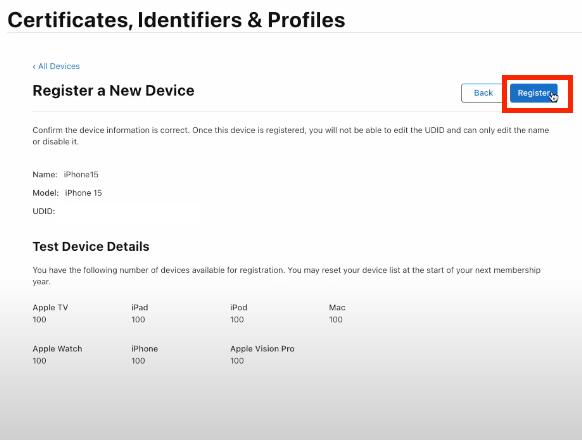Click the 'Confirm the device information' paragraph
This screenshot has width=582, height=440.
pyautogui.click(x=291, y=136)
